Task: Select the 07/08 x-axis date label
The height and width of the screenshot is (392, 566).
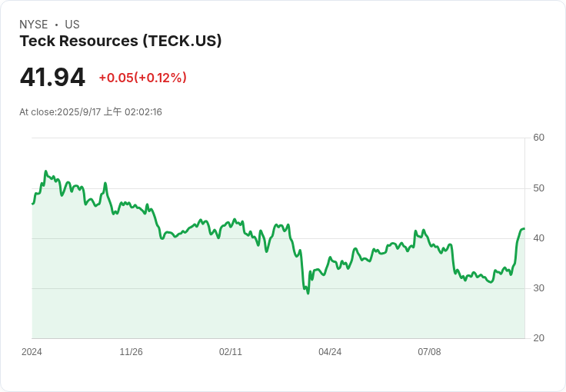Action: [429, 352]
